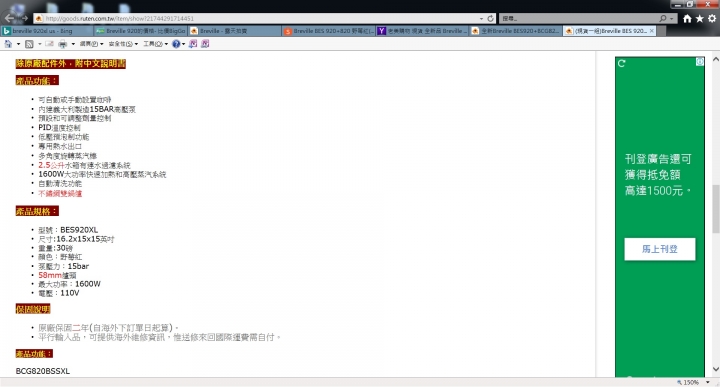Click the ruten.com.tw address bar URL
The height and width of the screenshot is (387, 720).
click(119, 18)
